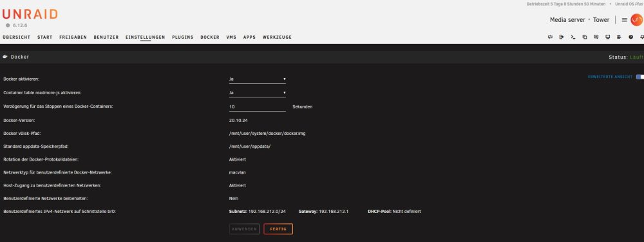Click the Docker vDisk-Pfad value /mnt/user/system/docker/docker.img
This screenshot has width=644, height=242.
point(267,134)
